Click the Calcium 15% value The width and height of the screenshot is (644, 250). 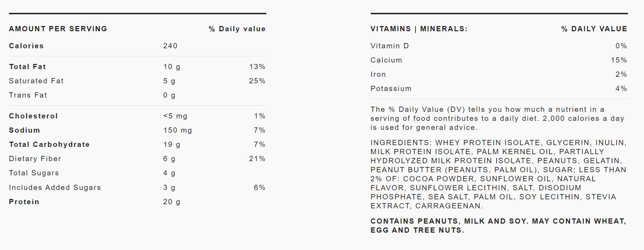(619, 60)
